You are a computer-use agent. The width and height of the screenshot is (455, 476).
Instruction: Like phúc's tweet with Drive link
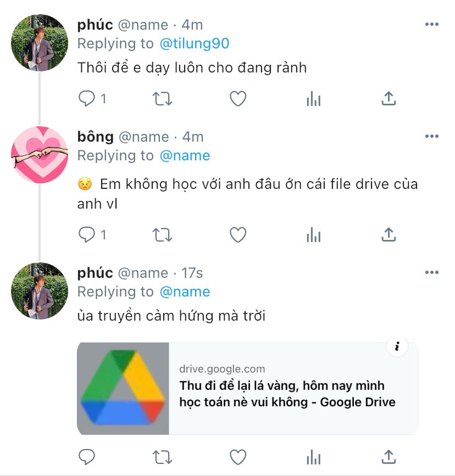pyautogui.click(x=237, y=457)
